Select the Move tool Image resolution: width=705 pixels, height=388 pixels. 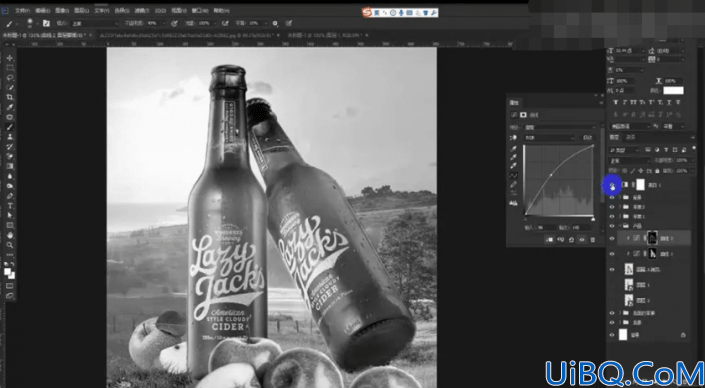(x=10, y=58)
